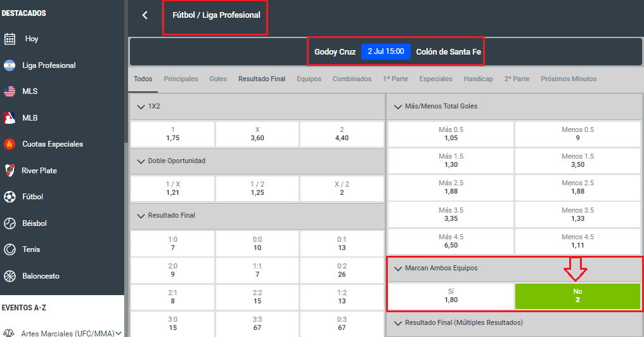Deselect the green No selection
This screenshot has height=337, width=644.
coord(577,296)
